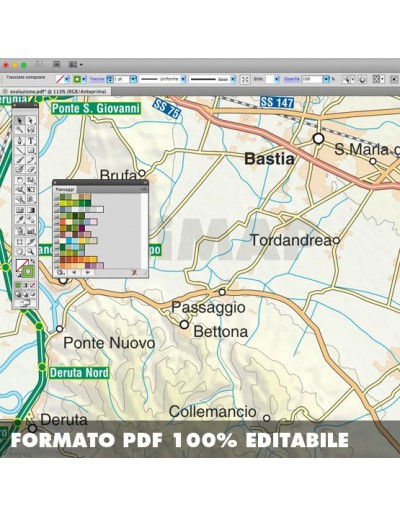Open Recolor Artwork from the control bar
Screen dimensions: 400x517
click(363, 79)
